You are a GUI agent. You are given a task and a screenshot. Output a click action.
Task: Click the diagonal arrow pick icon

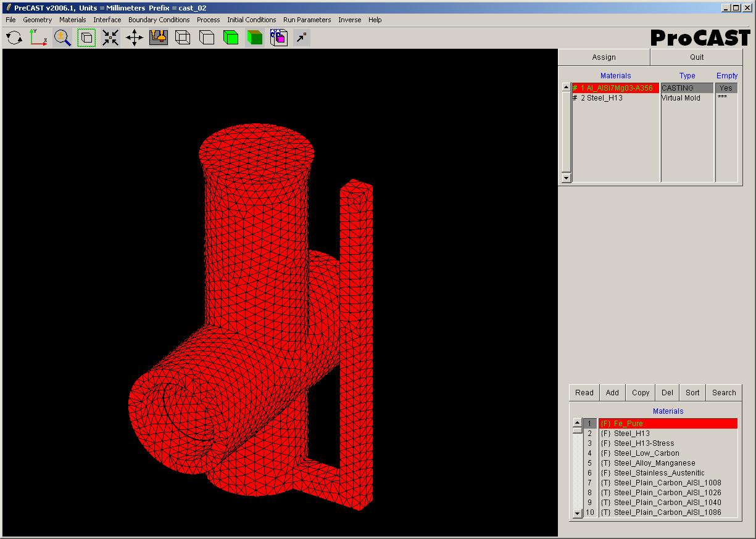(x=301, y=38)
